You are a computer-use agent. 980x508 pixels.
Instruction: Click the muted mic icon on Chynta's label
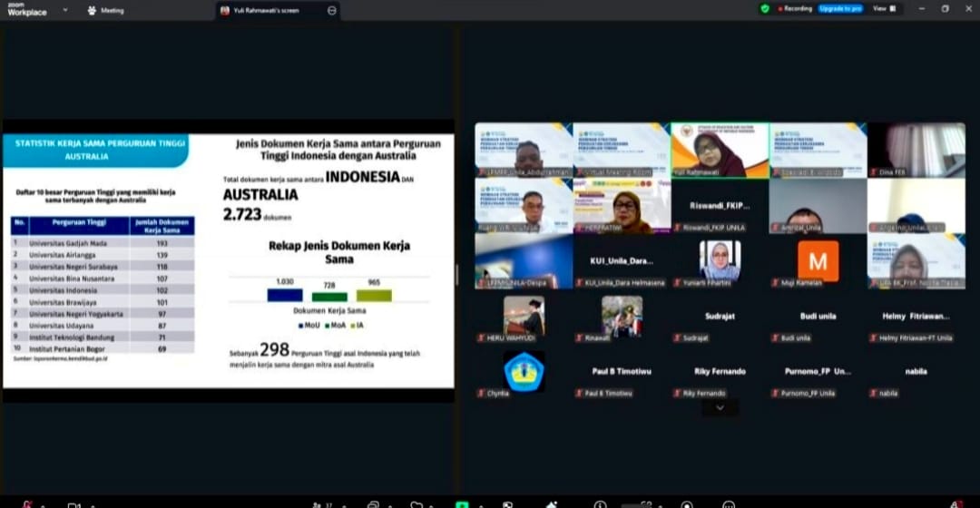tap(481, 393)
